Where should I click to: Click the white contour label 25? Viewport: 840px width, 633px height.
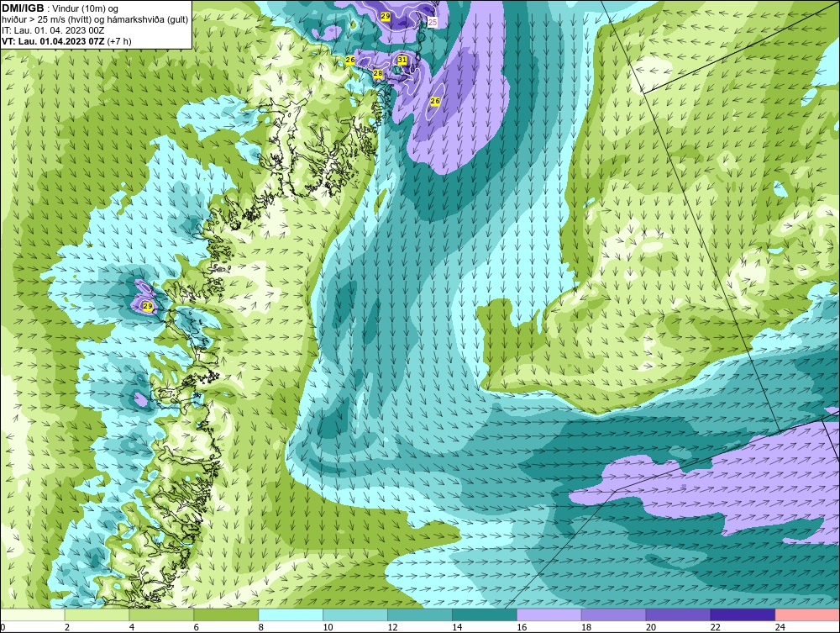coord(433,22)
